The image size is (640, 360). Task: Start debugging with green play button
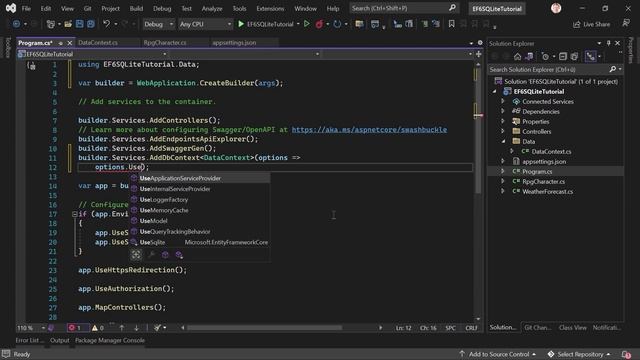pyautogui.click(x=241, y=24)
